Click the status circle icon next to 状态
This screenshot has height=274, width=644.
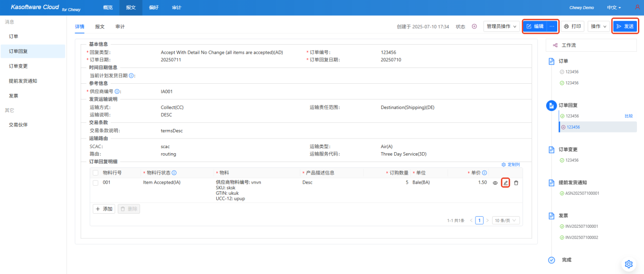click(x=474, y=26)
